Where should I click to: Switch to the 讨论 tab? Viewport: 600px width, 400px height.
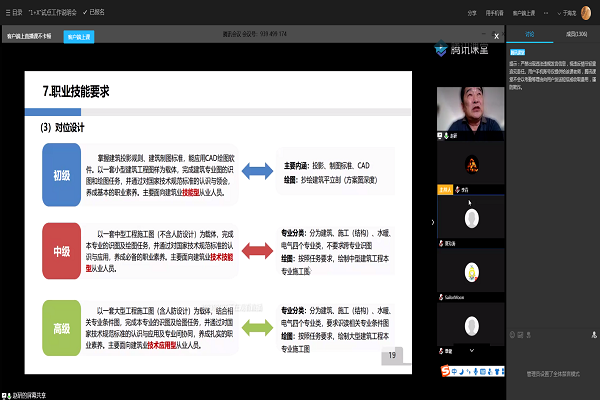tap(529, 34)
